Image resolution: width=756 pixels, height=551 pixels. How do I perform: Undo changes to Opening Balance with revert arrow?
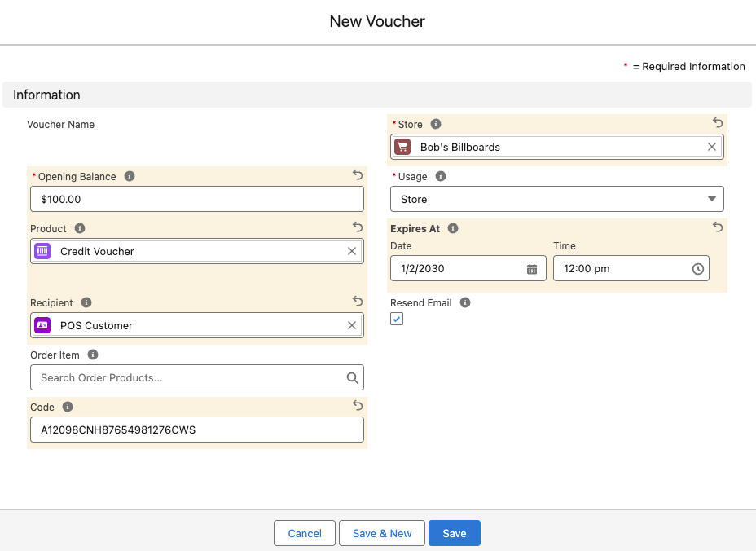point(357,174)
